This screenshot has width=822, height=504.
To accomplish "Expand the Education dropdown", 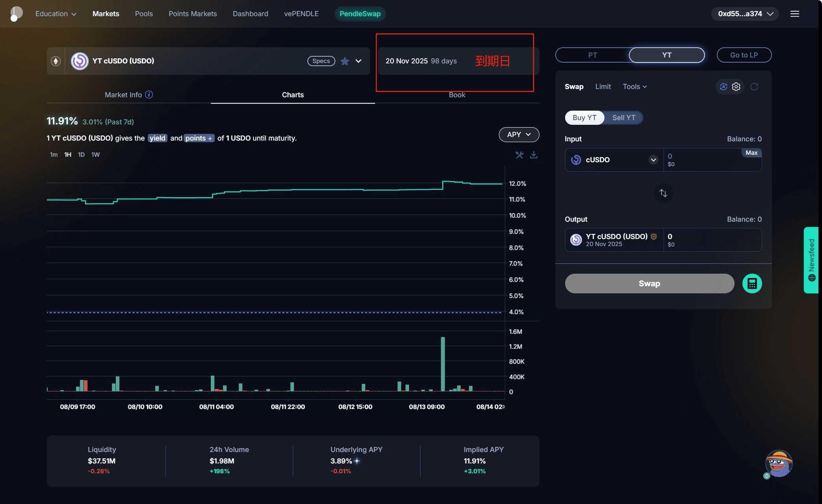I will tap(56, 14).
